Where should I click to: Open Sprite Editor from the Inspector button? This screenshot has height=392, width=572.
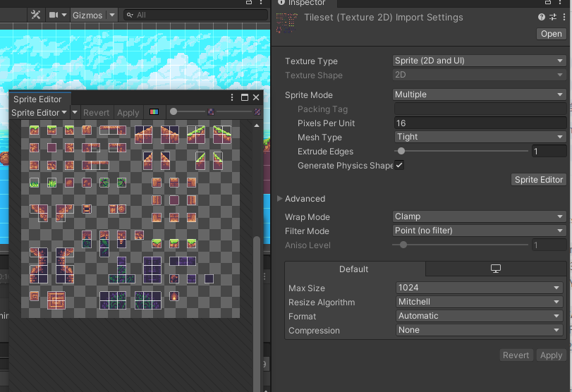pyautogui.click(x=538, y=180)
